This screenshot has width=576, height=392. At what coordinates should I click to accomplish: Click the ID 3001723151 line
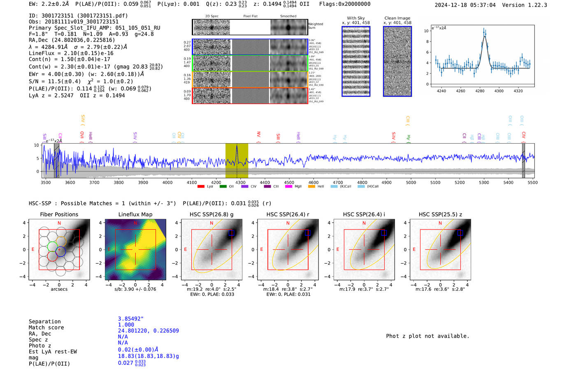[78, 16]
